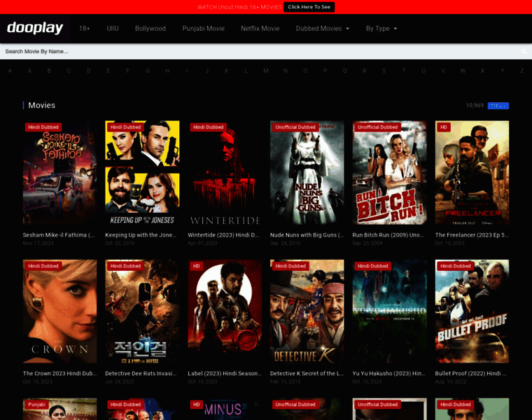The image size is (532, 420).
Task: Open The Freelancer poster
Action: point(472,173)
